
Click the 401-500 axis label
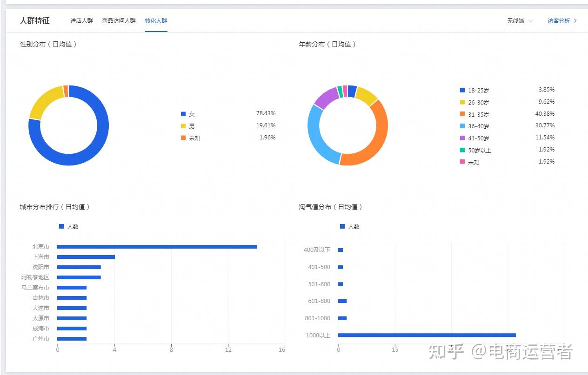pos(319,267)
